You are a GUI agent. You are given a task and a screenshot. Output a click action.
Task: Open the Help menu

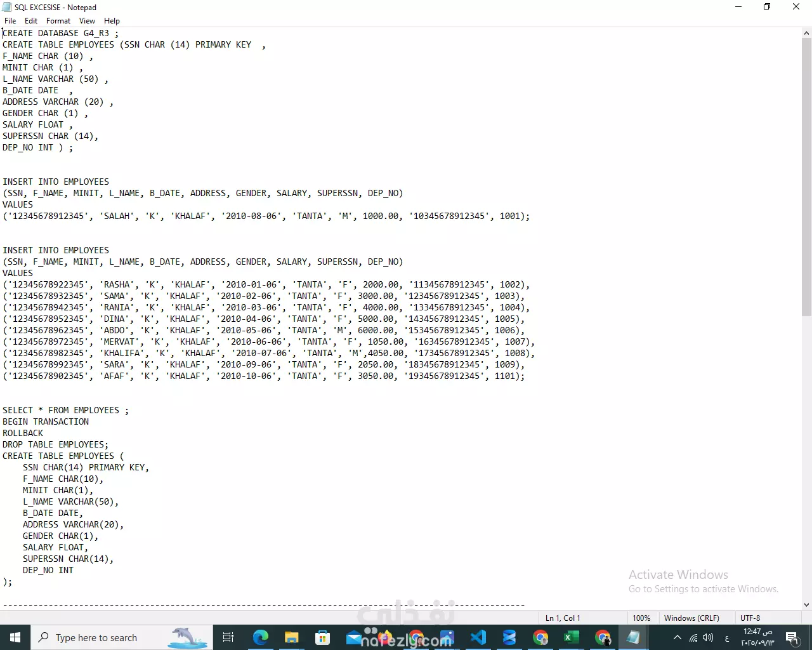click(112, 21)
